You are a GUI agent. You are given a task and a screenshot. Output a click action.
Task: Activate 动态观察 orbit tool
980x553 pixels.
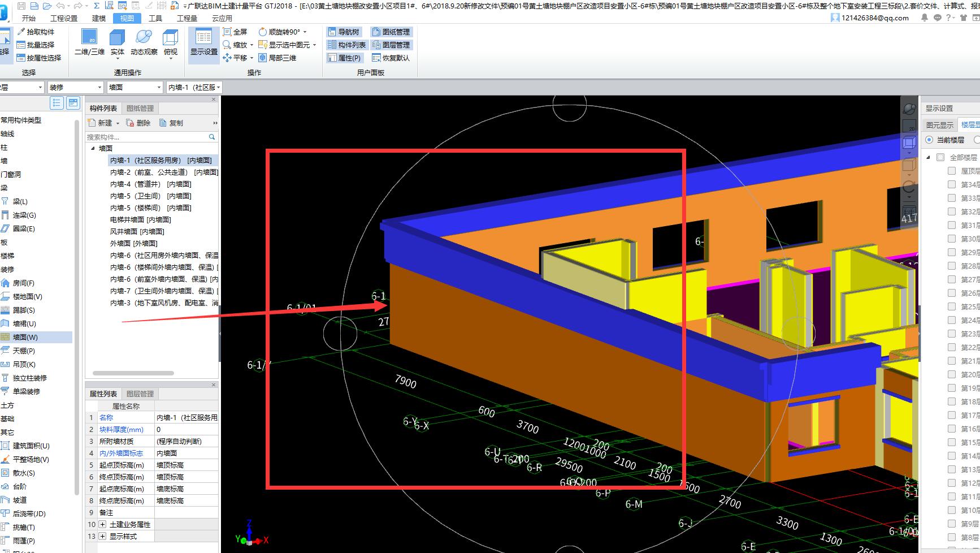tap(144, 43)
